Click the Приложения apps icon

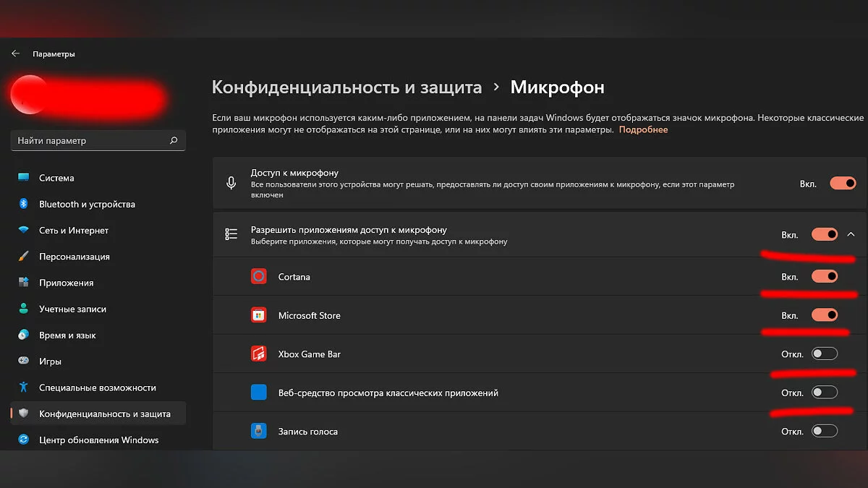[x=24, y=283]
